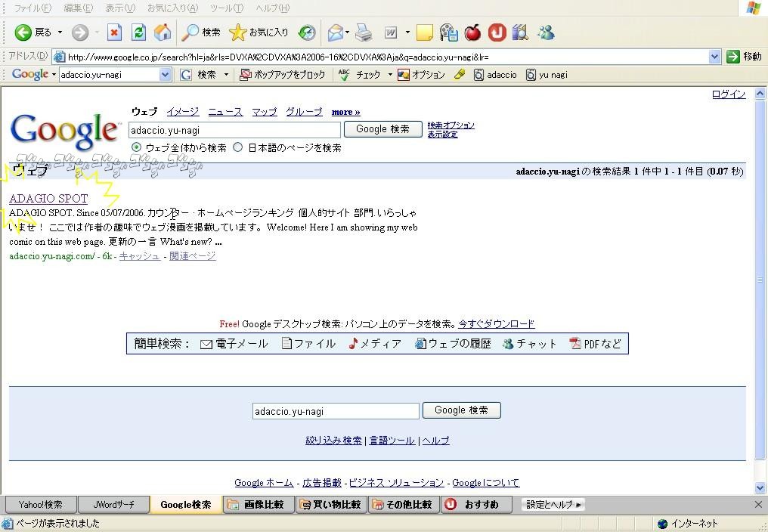The height and width of the screenshot is (532, 768).
Task: Click top Google 検索 button
Action: 383,128
